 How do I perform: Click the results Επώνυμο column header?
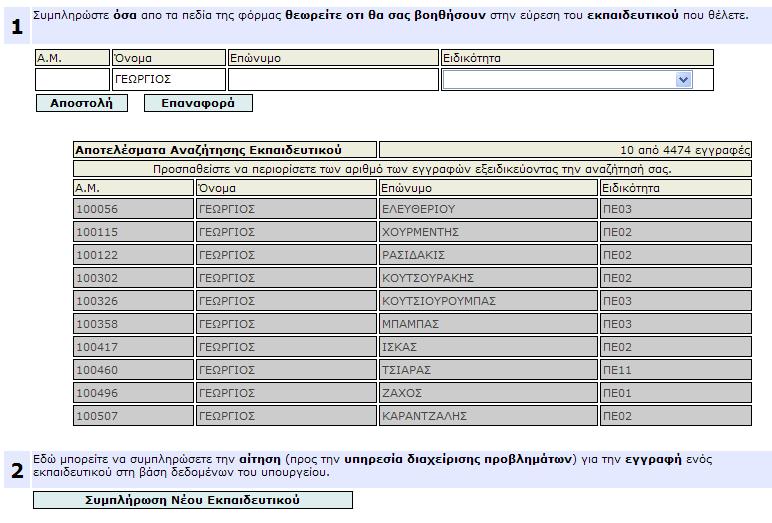488,188
